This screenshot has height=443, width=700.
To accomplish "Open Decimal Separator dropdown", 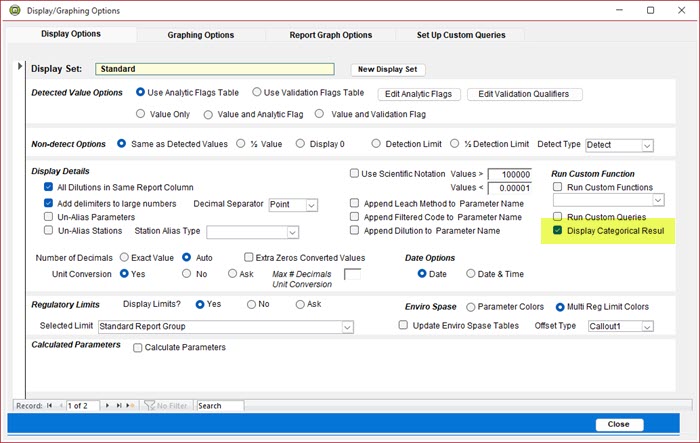I will coord(312,205).
